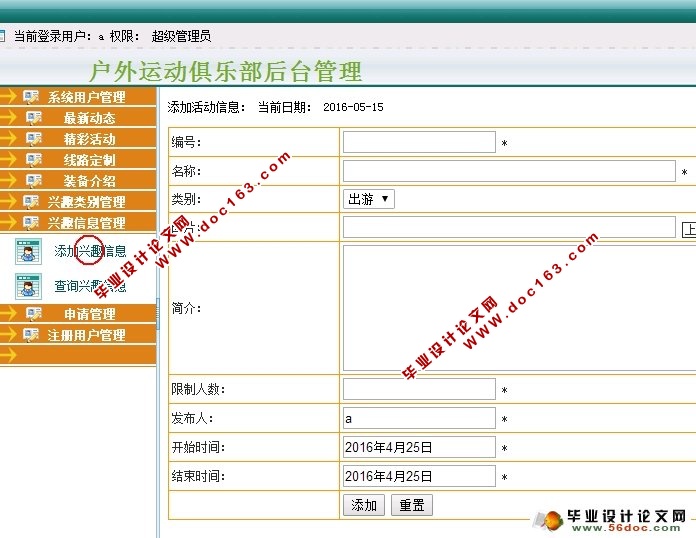Open the 查询兴趣信息 link
Screen dimensions: 696x538
tap(90, 286)
